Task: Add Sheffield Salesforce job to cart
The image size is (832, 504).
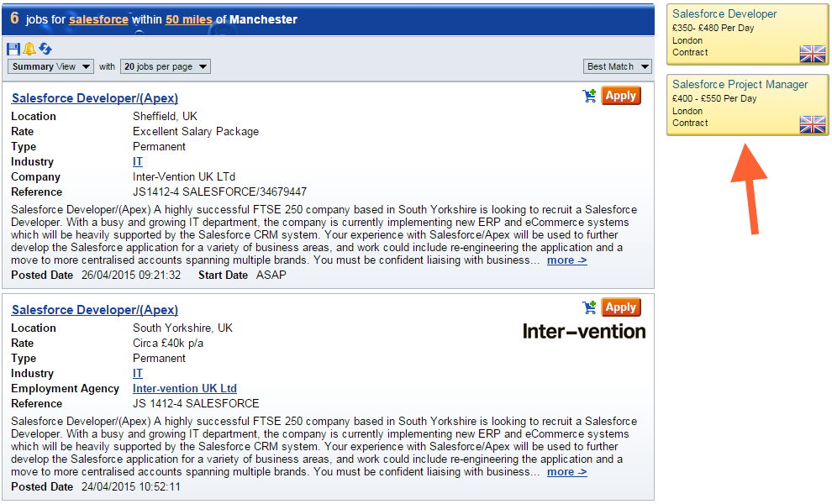Action: coord(589,96)
